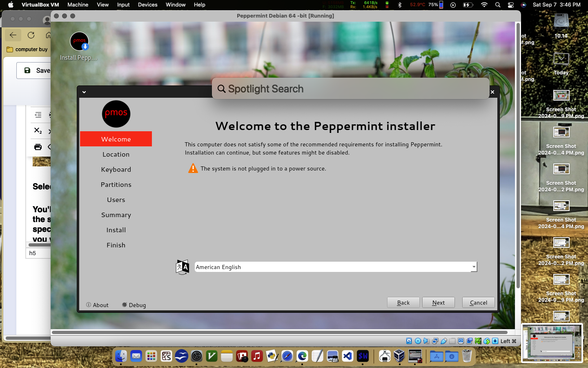Click the optical drive status icon
This screenshot has height=368, width=588.
point(418,341)
